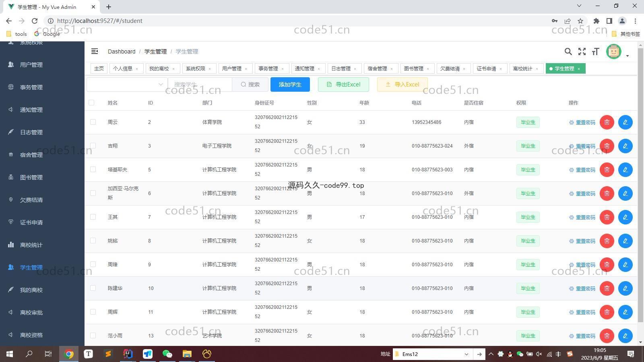The width and height of the screenshot is (644, 362).
Task: Expand the Ems12 address dropdown in taskbar
Action: click(466, 354)
